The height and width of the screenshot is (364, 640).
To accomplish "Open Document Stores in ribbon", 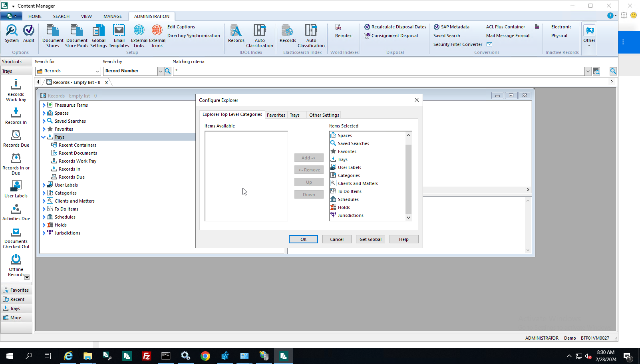I will coord(53,36).
